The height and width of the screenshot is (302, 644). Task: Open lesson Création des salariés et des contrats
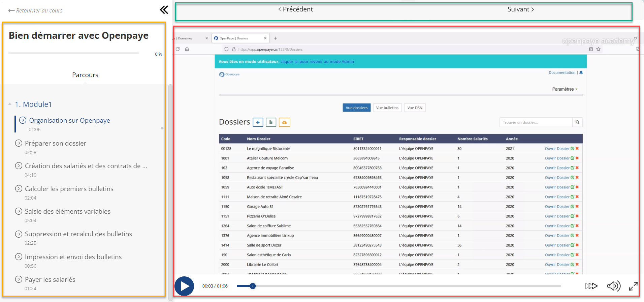(86, 166)
